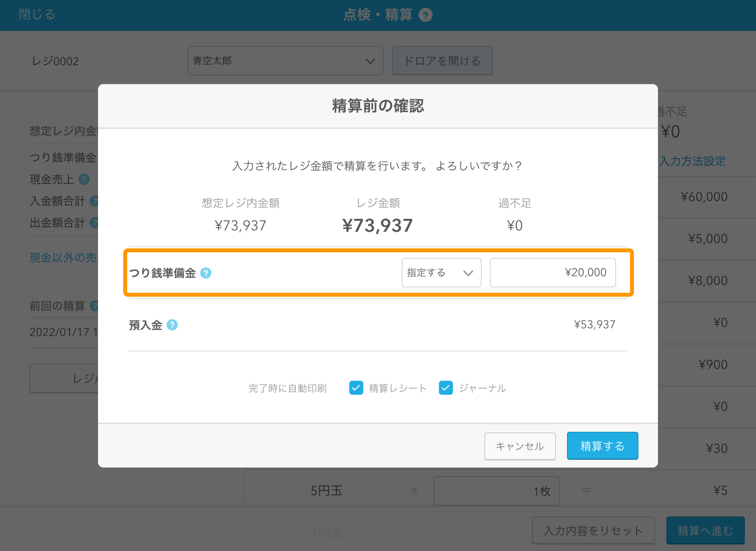Click the キャンセル button
The height and width of the screenshot is (551, 756).
(519, 446)
